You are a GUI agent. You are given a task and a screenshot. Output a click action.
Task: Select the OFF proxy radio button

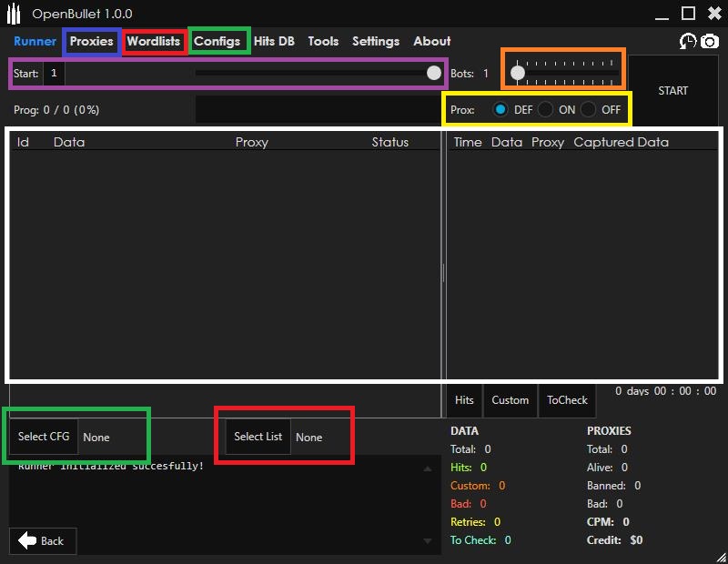588,109
